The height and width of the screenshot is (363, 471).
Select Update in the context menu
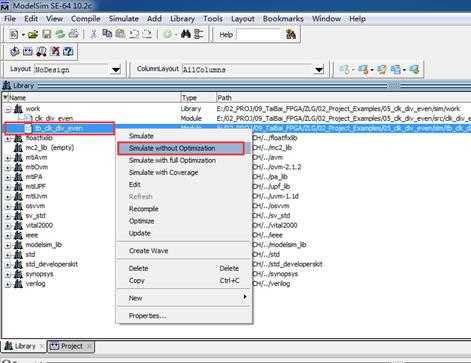pos(184,233)
